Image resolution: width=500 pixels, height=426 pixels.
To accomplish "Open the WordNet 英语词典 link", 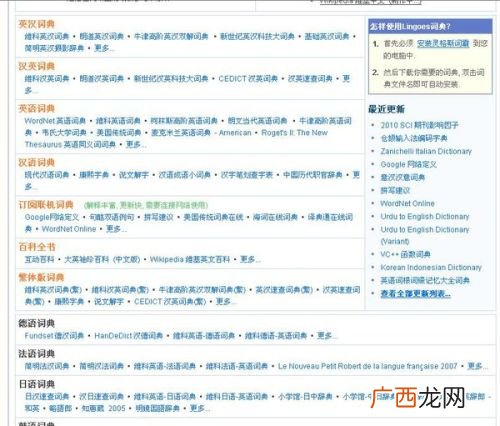I will coord(55,121).
